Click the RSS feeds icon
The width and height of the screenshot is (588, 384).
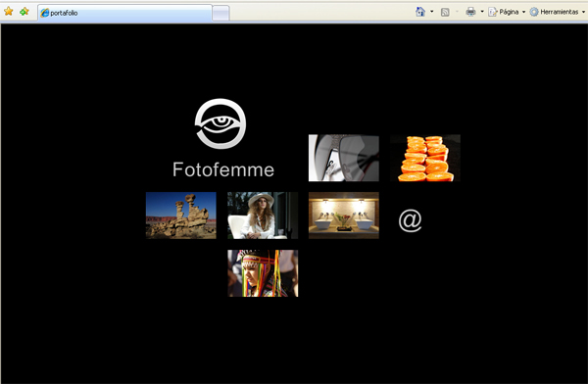445,12
